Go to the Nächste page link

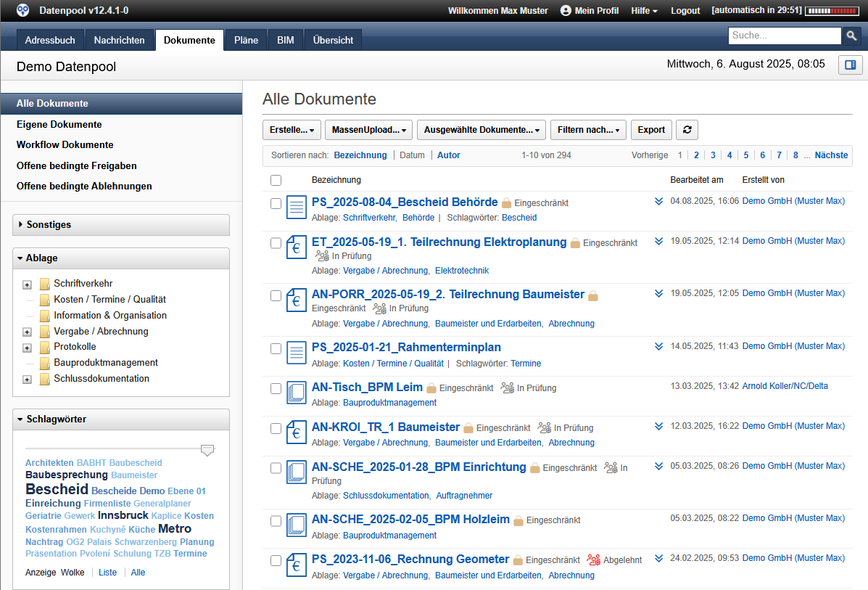click(831, 155)
